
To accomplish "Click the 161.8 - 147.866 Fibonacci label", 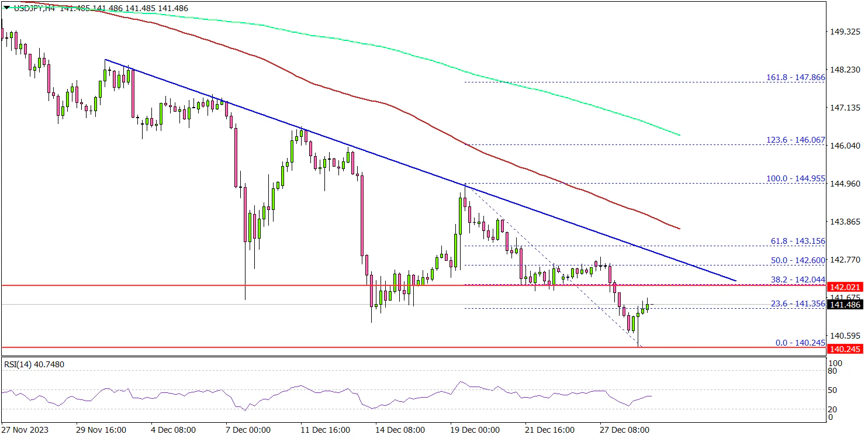I will [x=795, y=77].
